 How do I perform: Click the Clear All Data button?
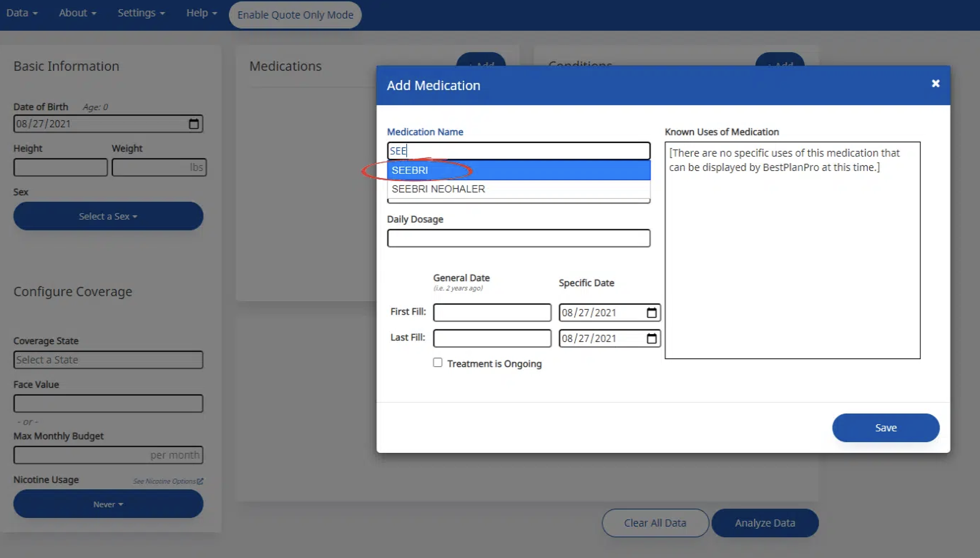pos(655,523)
